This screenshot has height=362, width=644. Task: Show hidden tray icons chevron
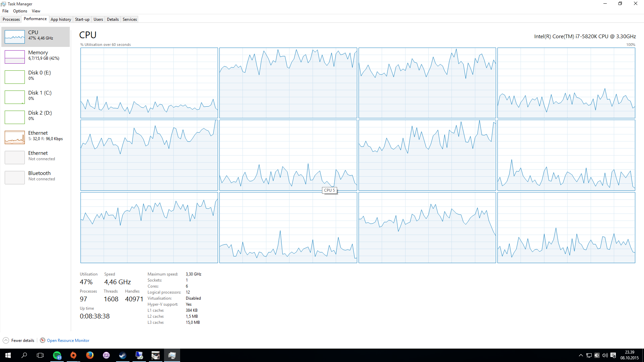(581, 355)
